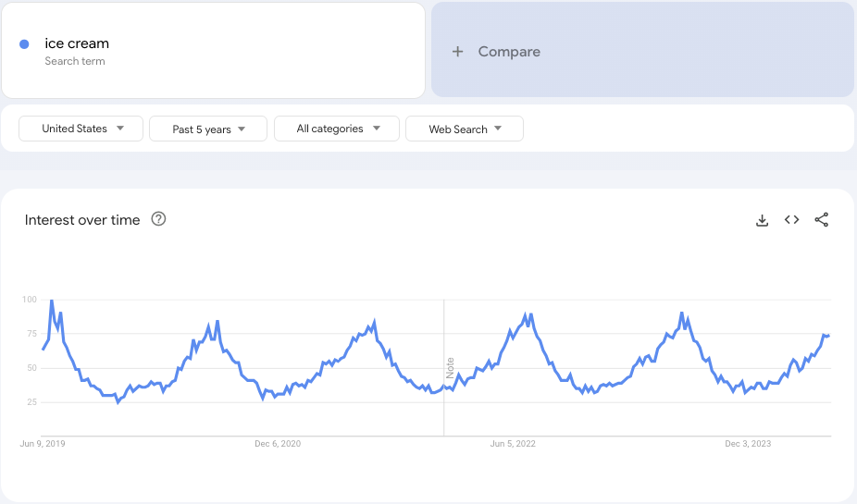Click the Dec 3, 2023 axis label
This screenshot has width=857, height=504.
click(x=748, y=444)
